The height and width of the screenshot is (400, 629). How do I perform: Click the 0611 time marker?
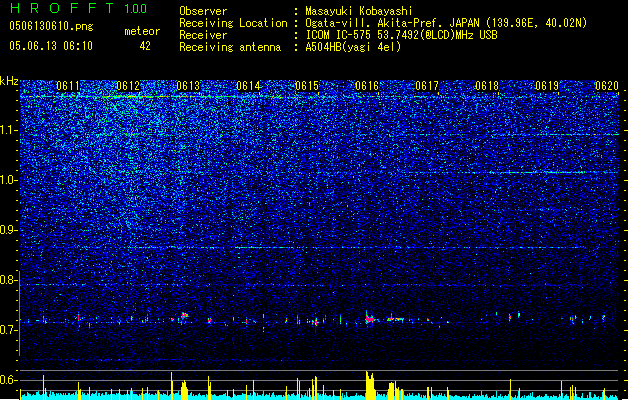point(68,86)
